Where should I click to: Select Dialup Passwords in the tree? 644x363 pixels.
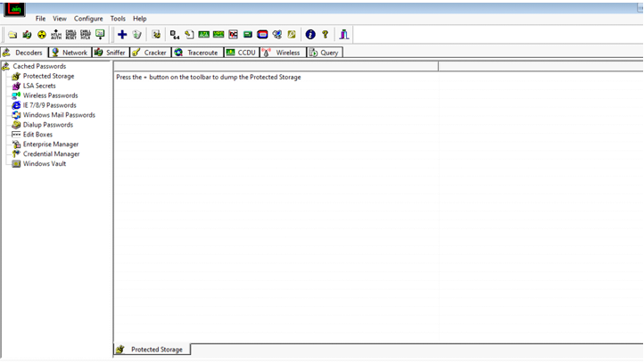[x=47, y=125]
